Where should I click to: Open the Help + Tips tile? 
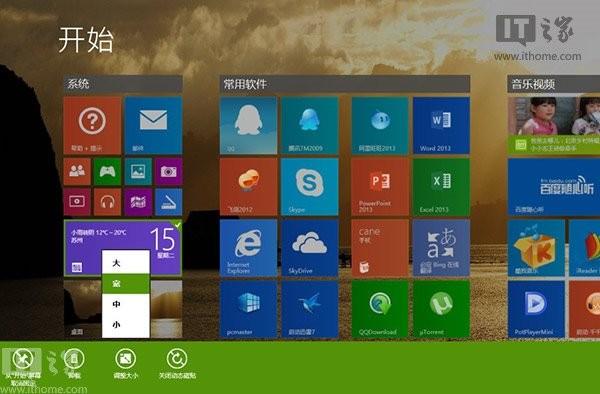point(92,125)
